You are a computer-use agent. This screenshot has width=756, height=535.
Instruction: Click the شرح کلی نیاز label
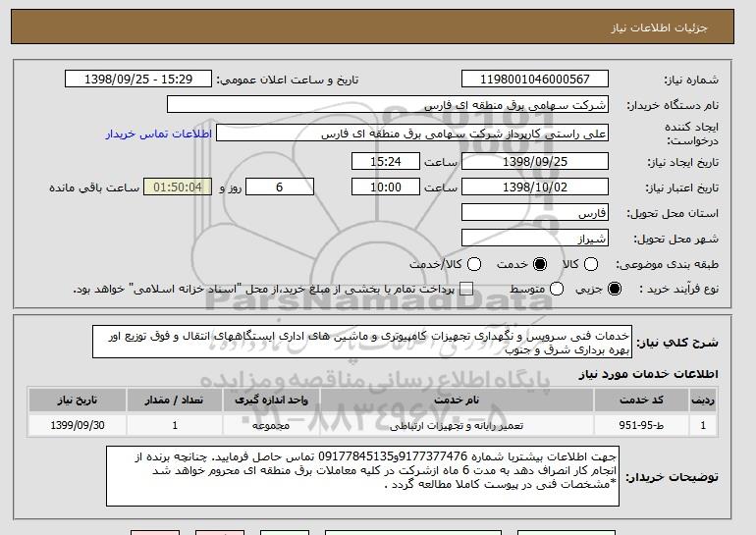click(677, 343)
